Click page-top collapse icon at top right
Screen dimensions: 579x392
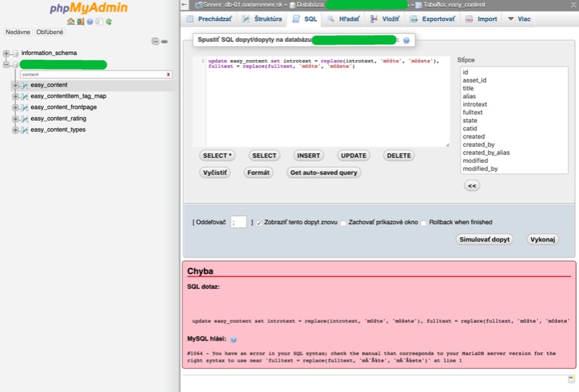point(573,4)
